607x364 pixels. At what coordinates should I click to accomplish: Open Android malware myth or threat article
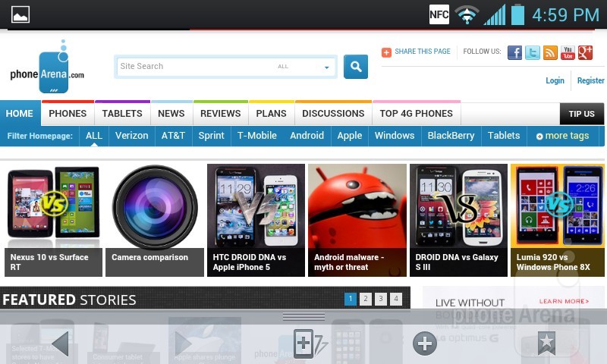[x=357, y=221]
